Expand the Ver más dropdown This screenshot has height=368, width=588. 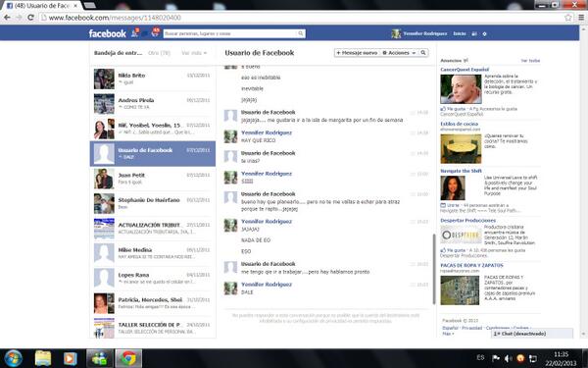[194, 53]
